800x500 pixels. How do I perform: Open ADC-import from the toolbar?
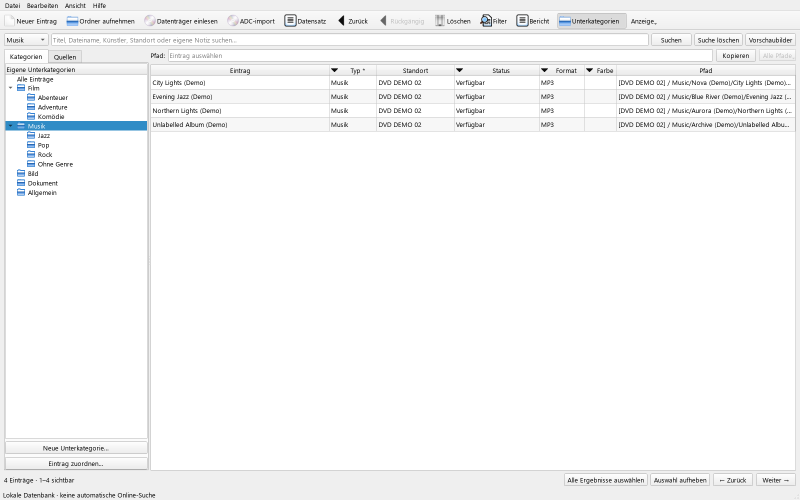coord(251,21)
